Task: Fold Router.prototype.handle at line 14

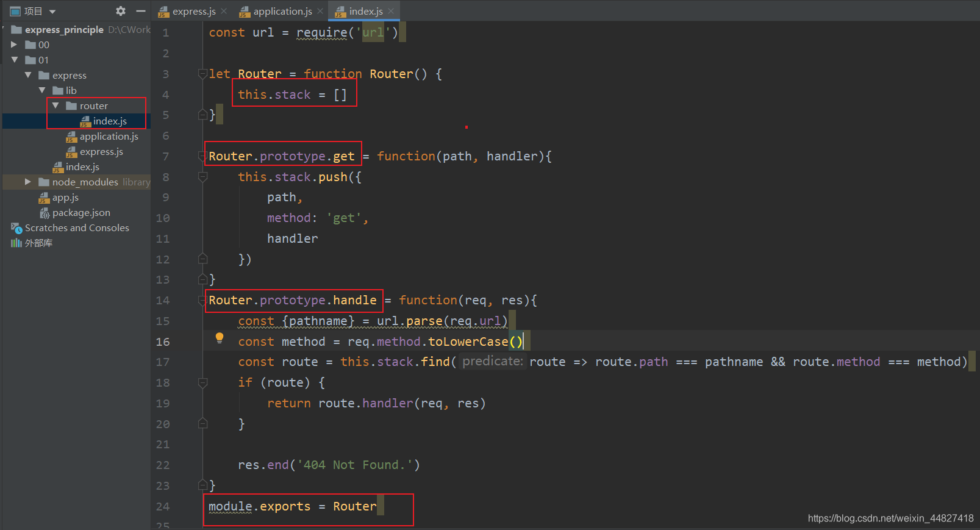Action: [202, 300]
